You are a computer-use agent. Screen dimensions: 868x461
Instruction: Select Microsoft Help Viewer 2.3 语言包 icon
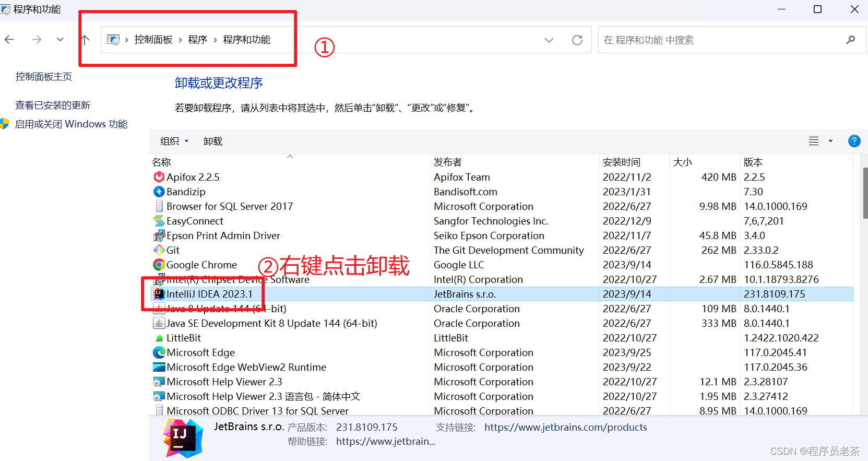159,396
